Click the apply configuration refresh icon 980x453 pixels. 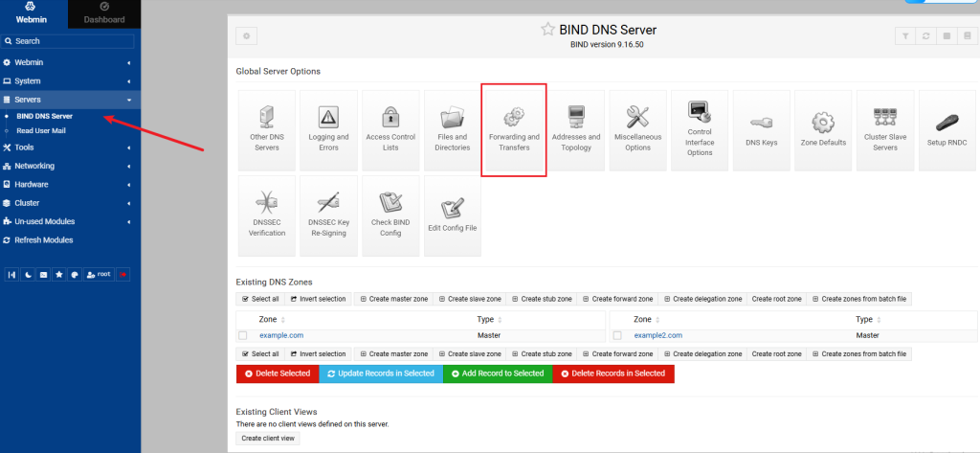(x=925, y=36)
